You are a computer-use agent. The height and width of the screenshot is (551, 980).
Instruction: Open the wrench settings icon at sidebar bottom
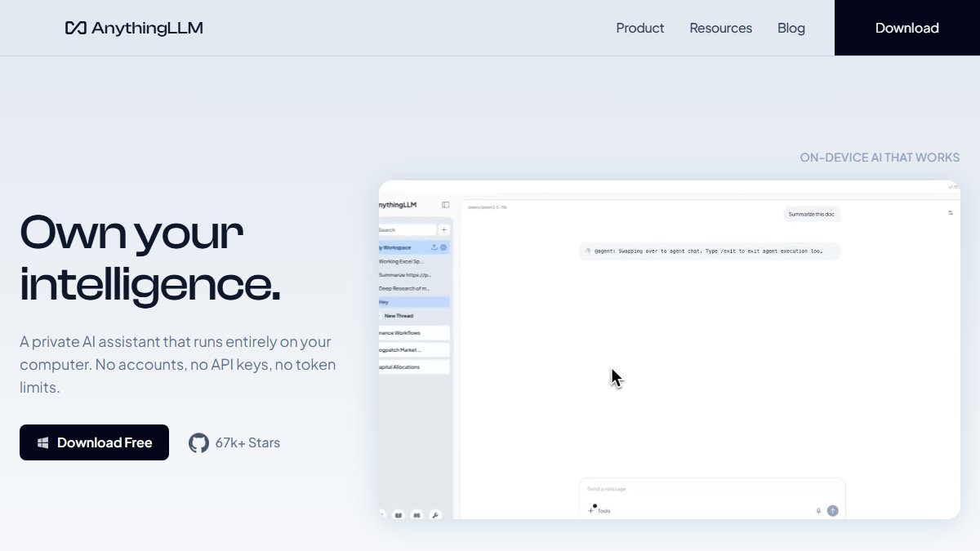tap(435, 515)
